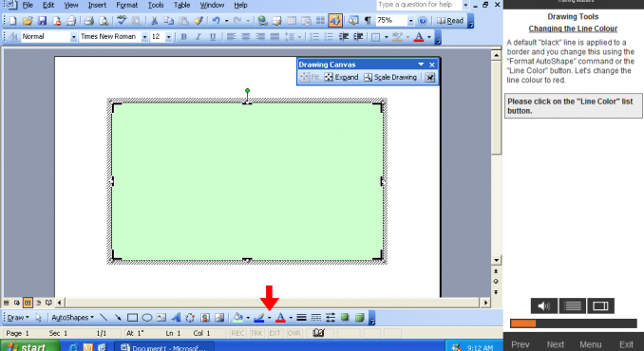Screen dimensions: 644x351
Task: Click the Line Style icon
Action: coord(301,318)
